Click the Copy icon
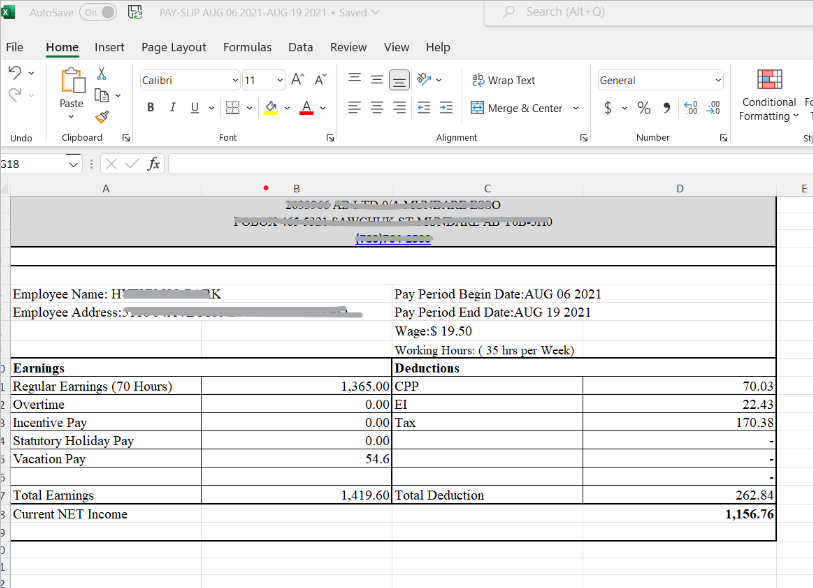Image resolution: width=813 pixels, height=588 pixels. pyautogui.click(x=102, y=95)
